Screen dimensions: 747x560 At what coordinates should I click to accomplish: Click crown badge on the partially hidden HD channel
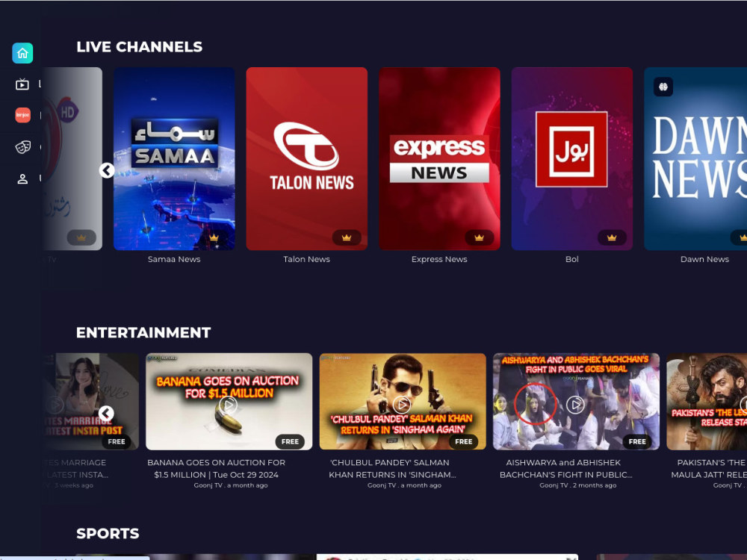tap(81, 237)
